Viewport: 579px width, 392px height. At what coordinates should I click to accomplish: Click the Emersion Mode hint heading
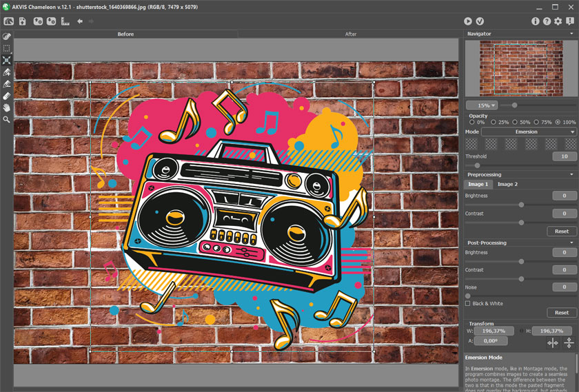[x=483, y=358]
